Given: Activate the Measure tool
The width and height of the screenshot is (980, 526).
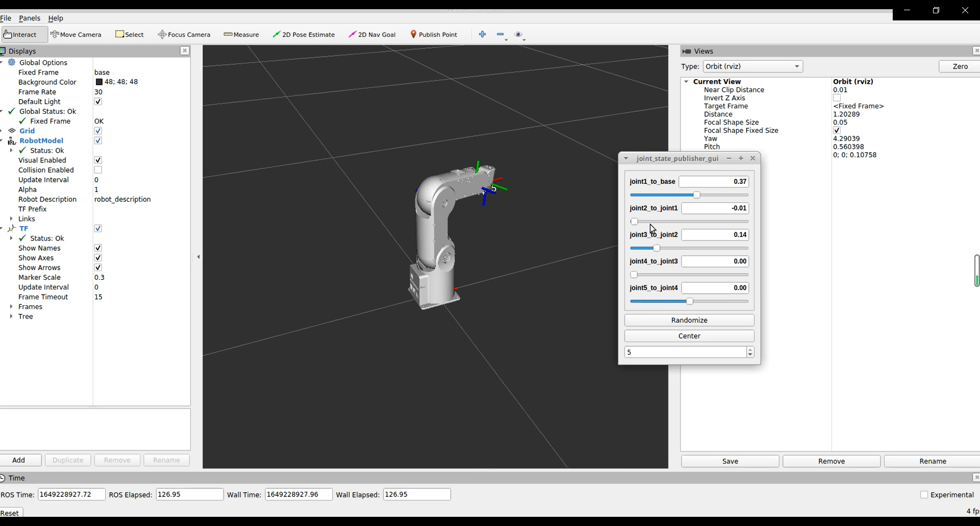Looking at the screenshot, I should coord(241,35).
